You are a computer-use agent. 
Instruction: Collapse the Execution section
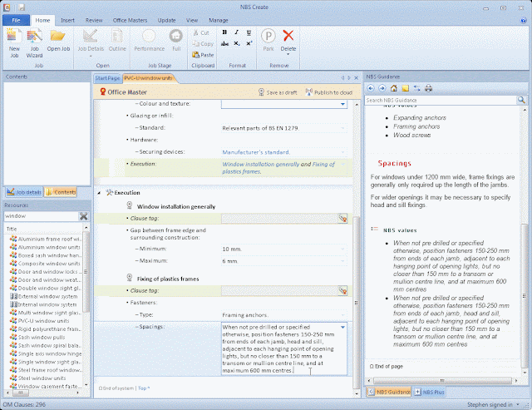(99, 193)
